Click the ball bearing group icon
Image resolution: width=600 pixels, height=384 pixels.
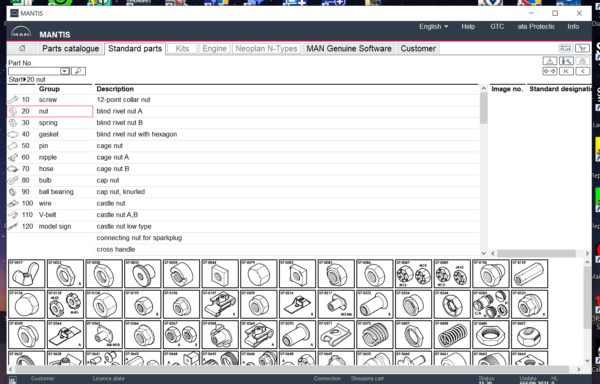13,192
